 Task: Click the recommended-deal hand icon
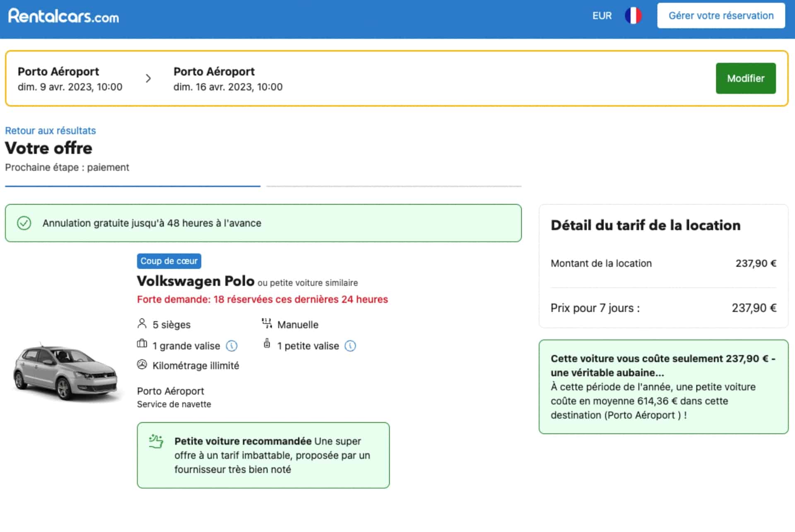coord(156,441)
